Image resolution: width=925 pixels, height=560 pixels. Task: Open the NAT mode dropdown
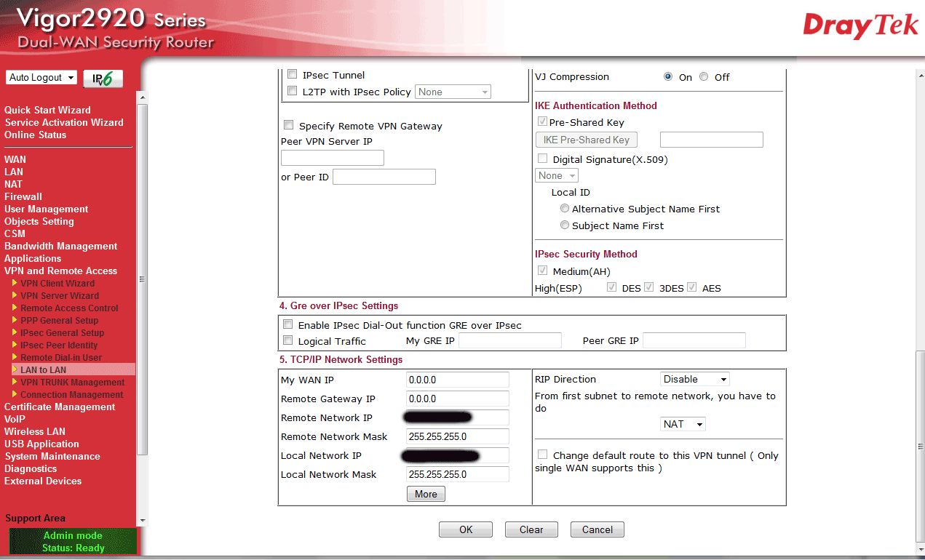683,424
